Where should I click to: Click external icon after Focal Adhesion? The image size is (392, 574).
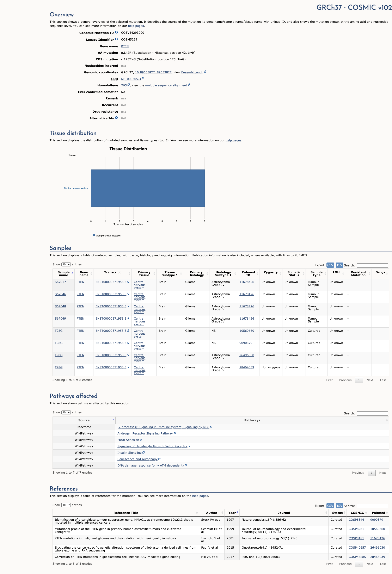(x=141, y=440)
